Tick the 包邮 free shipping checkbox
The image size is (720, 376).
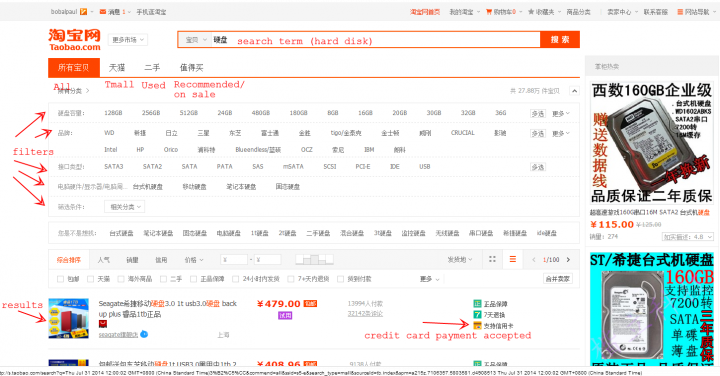pos(60,279)
